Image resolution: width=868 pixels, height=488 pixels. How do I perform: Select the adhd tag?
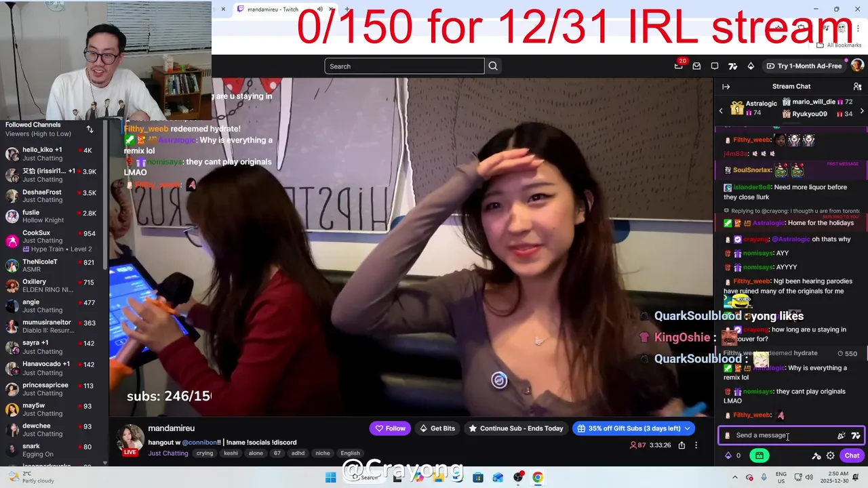point(298,453)
